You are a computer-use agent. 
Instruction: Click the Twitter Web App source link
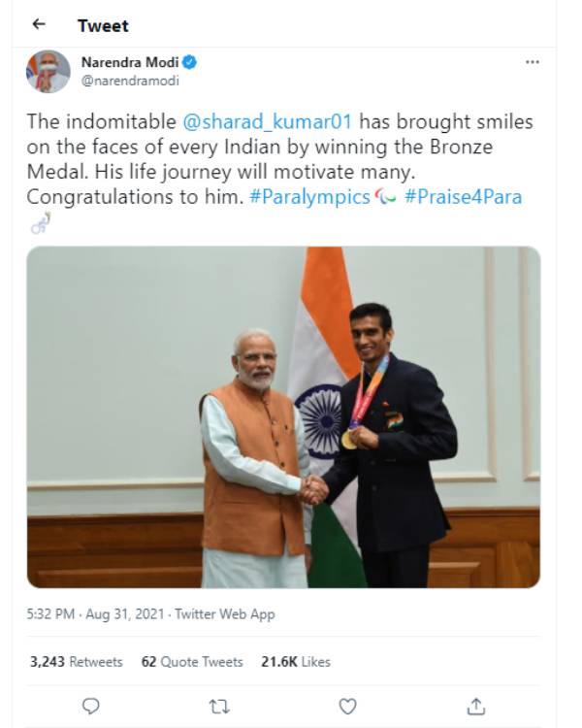(x=225, y=613)
